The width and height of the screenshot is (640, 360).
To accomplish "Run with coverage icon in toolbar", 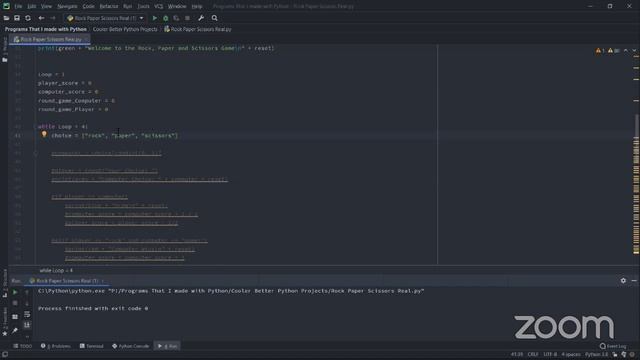I will coord(176,18).
